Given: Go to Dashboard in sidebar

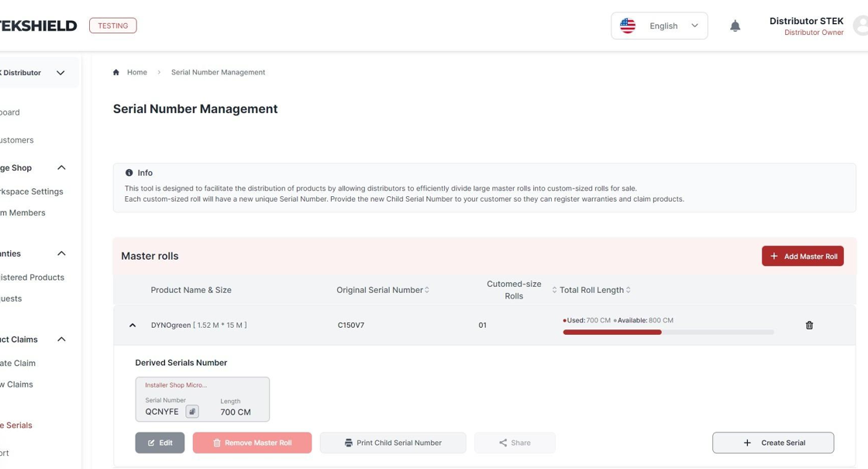Looking at the screenshot, I should click(10, 112).
